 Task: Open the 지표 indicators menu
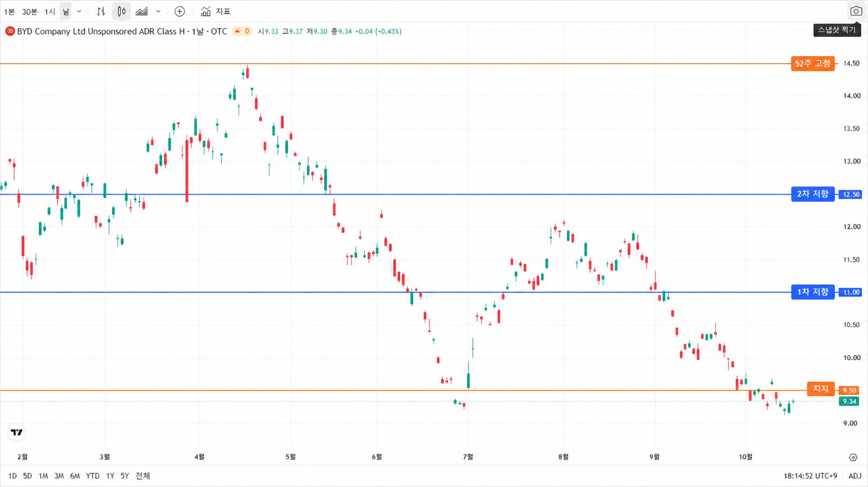pyautogui.click(x=216, y=11)
